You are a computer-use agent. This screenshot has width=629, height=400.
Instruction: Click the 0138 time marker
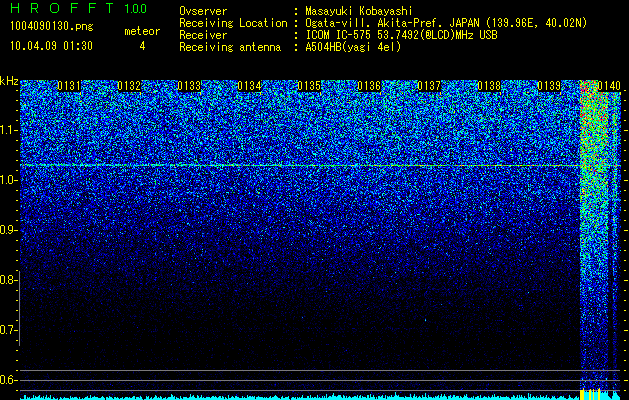[x=489, y=86]
